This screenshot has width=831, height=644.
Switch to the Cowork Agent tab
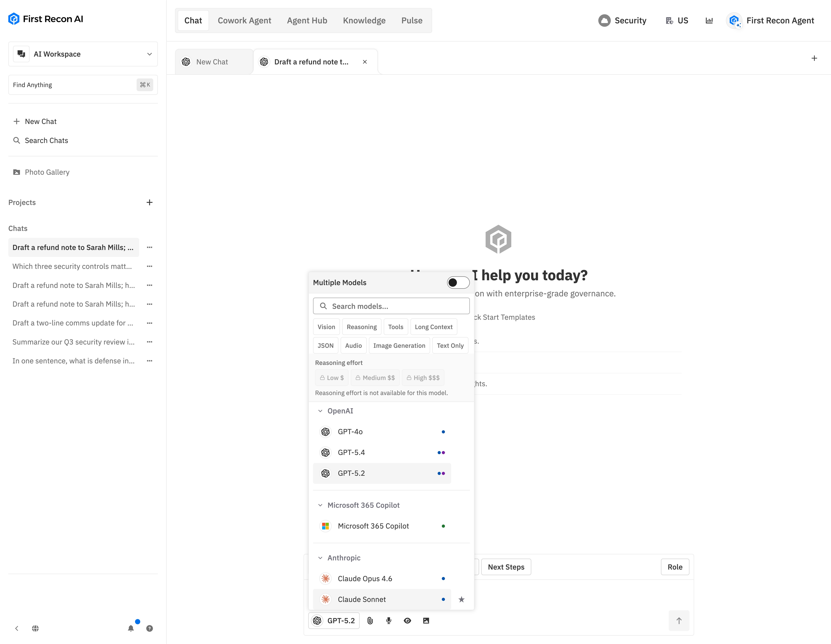pyautogui.click(x=244, y=21)
